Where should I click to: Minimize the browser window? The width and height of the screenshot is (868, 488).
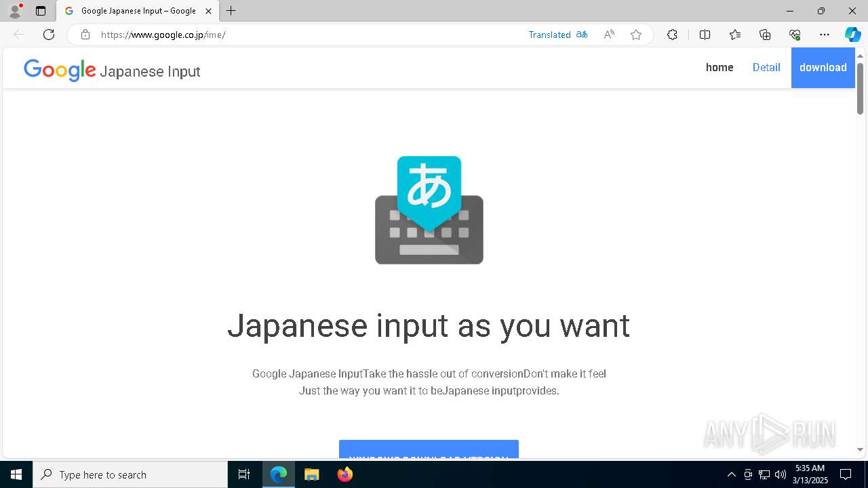[789, 11]
